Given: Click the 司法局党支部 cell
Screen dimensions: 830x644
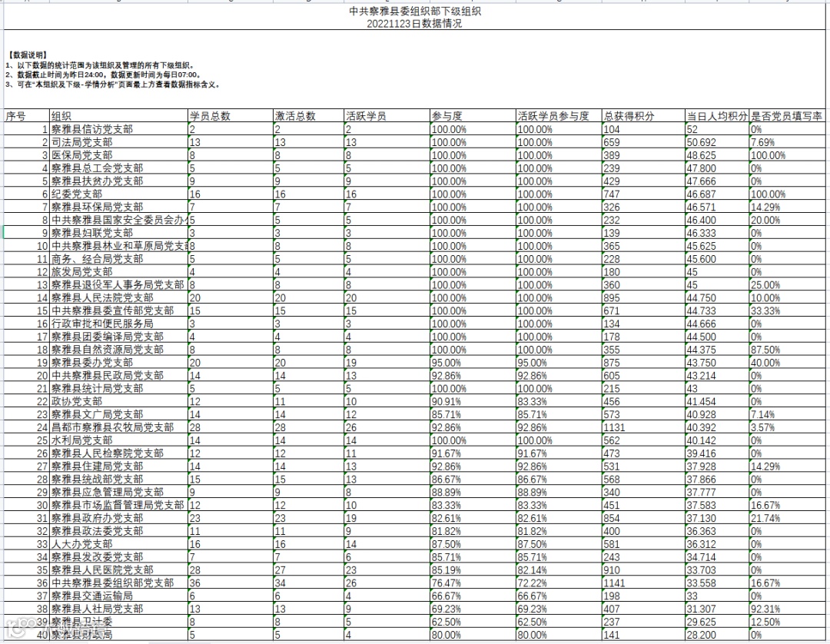Looking at the screenshot, I should click(x=119, y=142).
